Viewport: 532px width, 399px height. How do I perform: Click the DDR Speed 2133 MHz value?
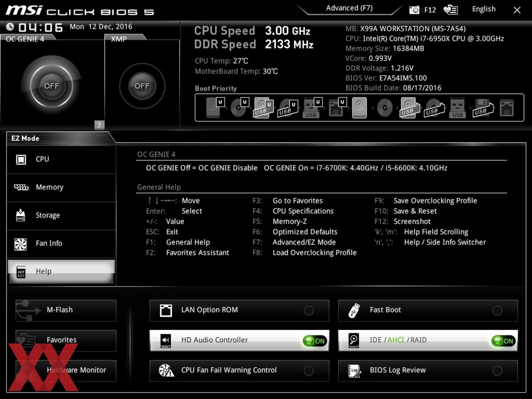(x=289, y=44)
